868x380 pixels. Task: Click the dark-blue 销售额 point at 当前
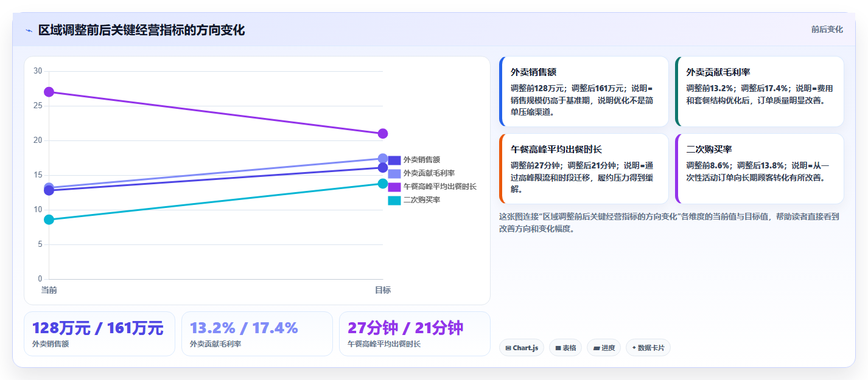click(49, 191)
